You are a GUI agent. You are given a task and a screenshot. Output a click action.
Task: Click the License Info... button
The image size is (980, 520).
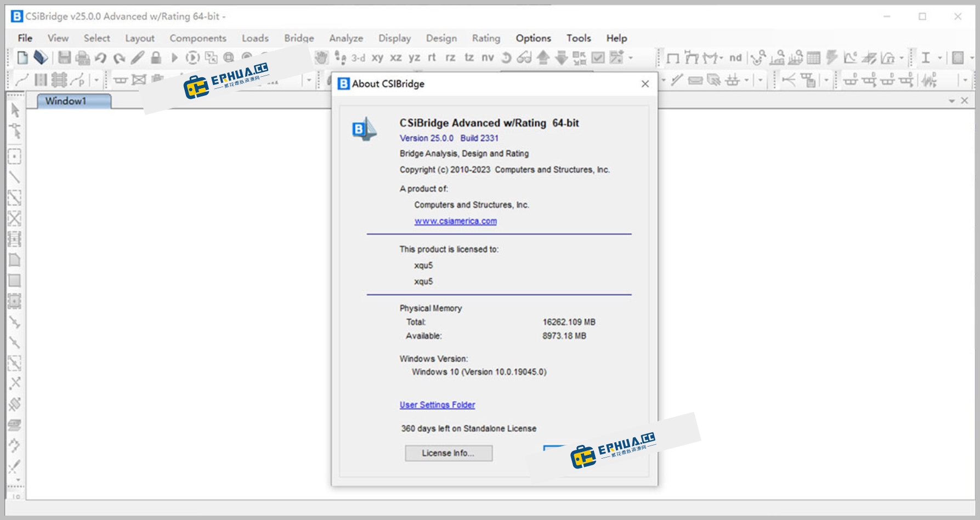pos(449,453)
